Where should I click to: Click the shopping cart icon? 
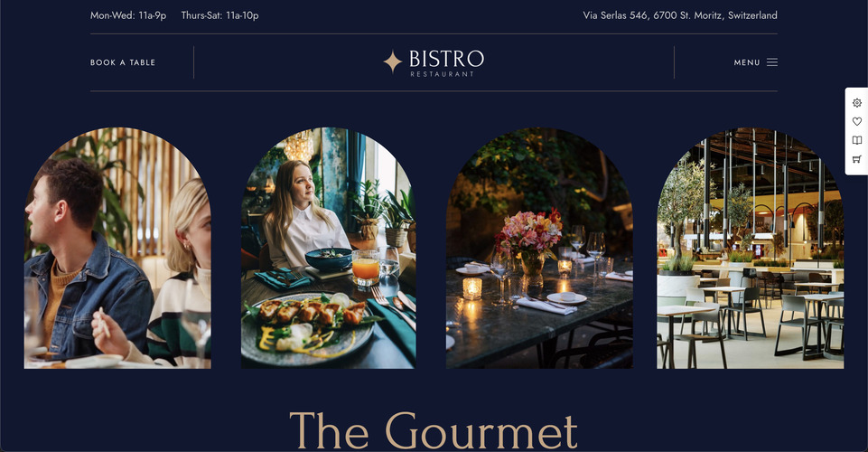856,159
